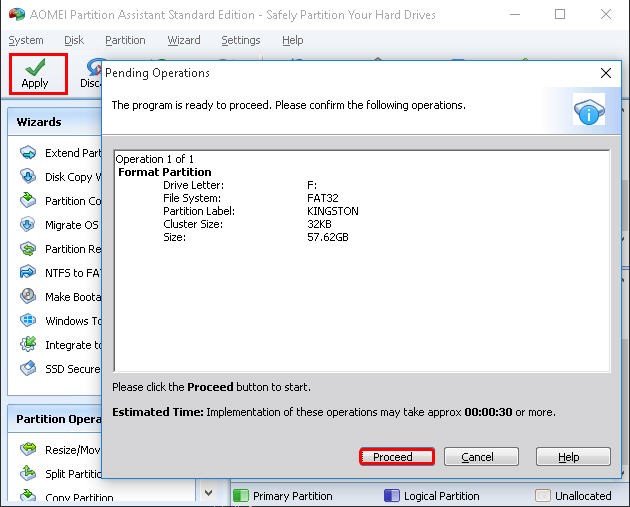This screenshot has height=507, width=630.
Task: Open the Help menu
Action: pos(292,40)
